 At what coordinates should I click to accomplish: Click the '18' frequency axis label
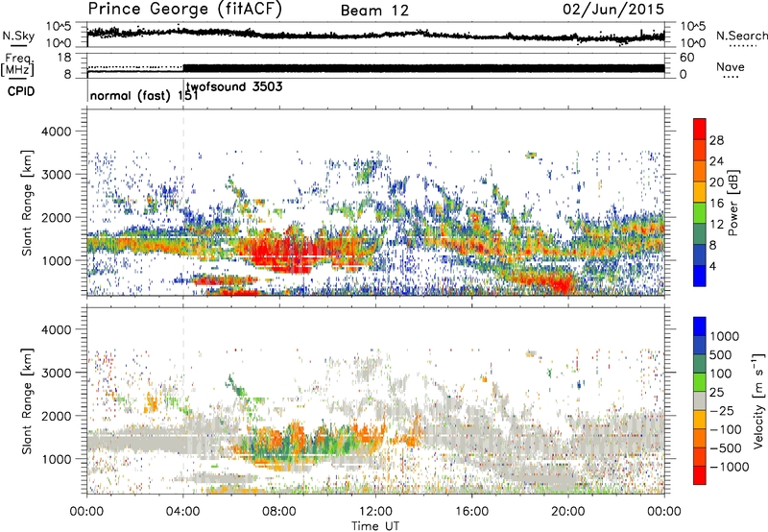pos(63,58)
